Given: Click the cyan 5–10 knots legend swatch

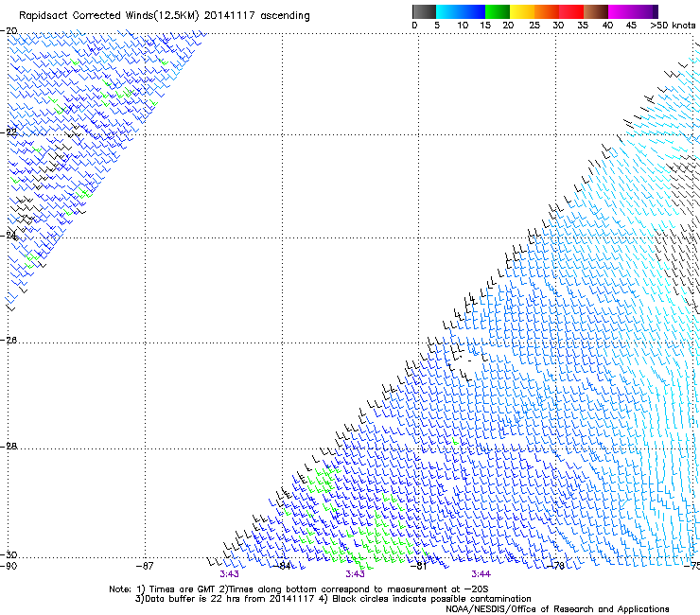Looking at the screenshot, I should coord(448,11).
